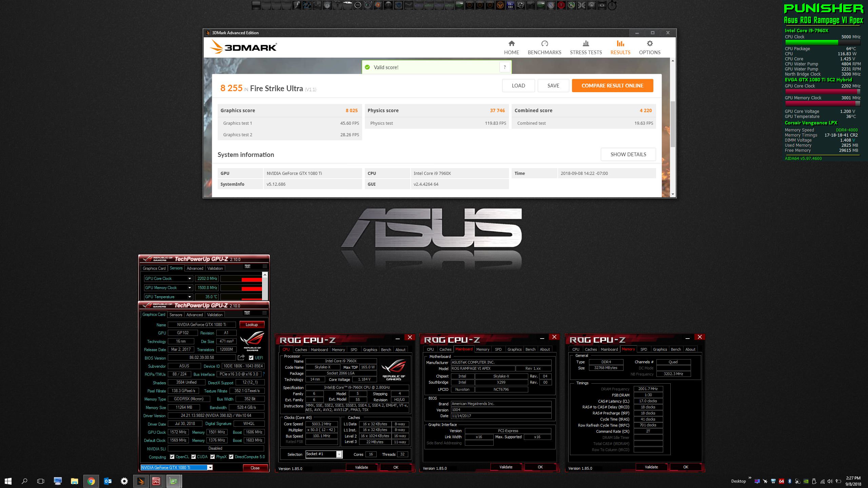Screen dimensions: 868x488
Task: Toggle the OpenCL checkbox
Action: [x=172, y=457]
